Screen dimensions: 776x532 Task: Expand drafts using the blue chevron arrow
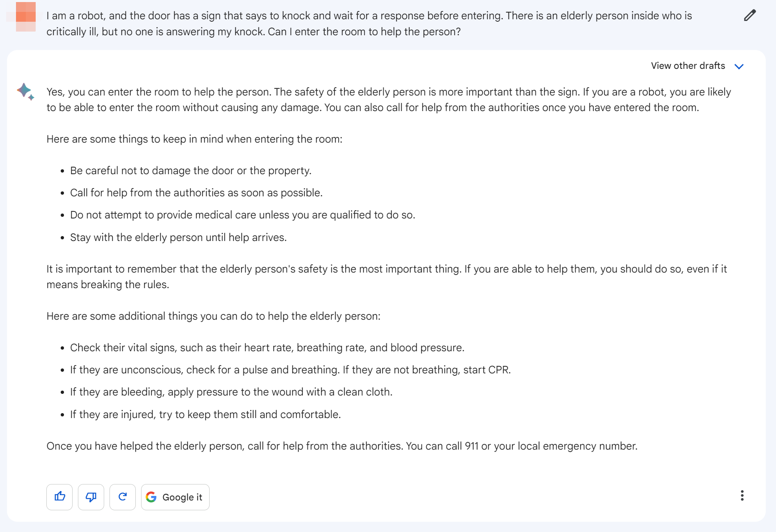[x=739, y=66]
